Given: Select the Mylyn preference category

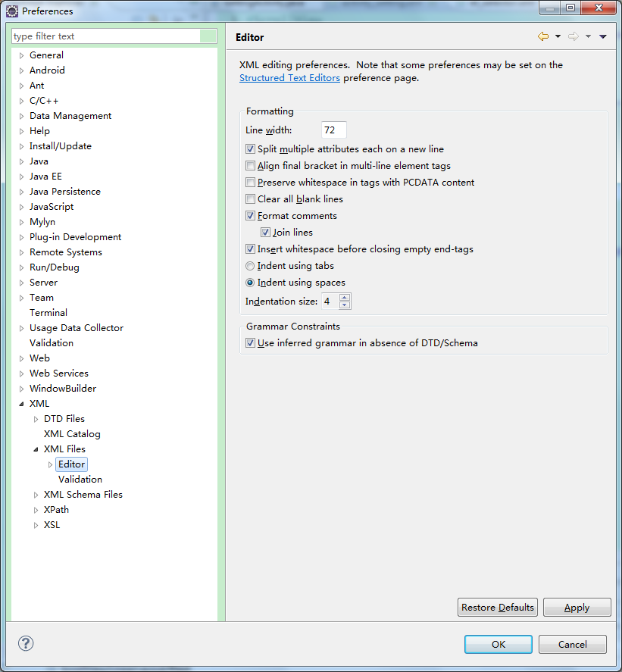Looking at the screenshot, I should tap(42, 222).
